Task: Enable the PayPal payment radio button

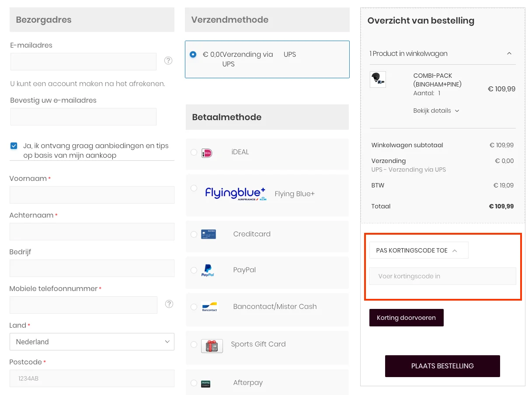Action: pos(194,270)
